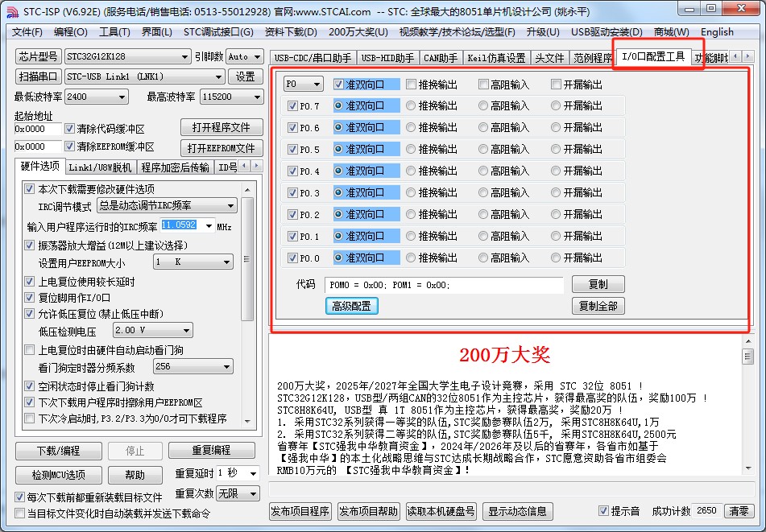
Task: Toggle 提示音 checkbox
Action: [x=604, y=511]
